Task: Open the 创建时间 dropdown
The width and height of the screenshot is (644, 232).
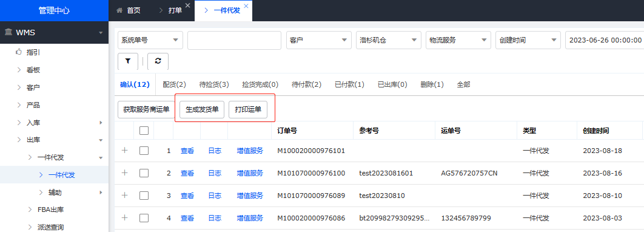Action: point(528,40)
